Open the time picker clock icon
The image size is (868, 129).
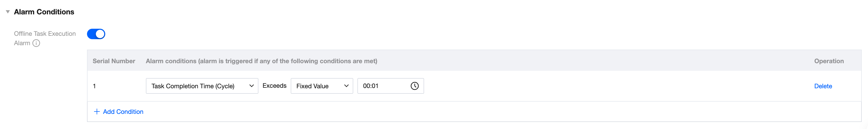coord(414,86)
